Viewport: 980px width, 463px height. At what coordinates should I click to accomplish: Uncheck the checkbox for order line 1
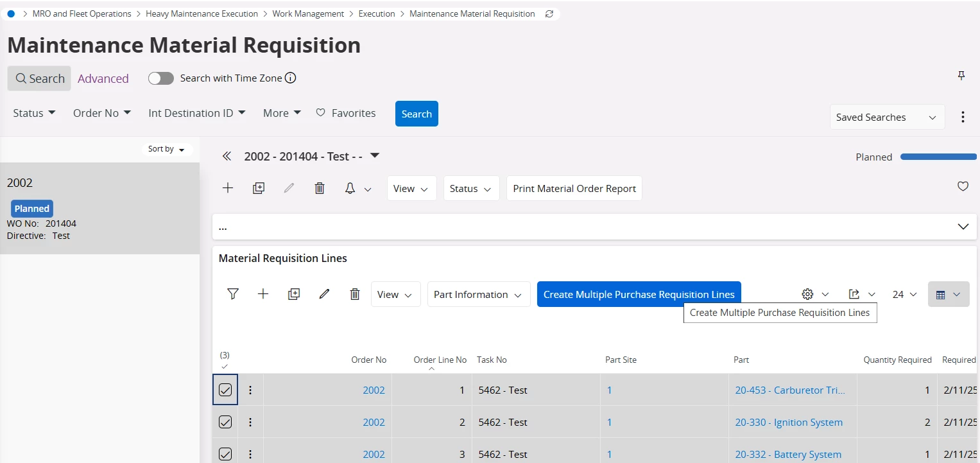tap(225, 390)
